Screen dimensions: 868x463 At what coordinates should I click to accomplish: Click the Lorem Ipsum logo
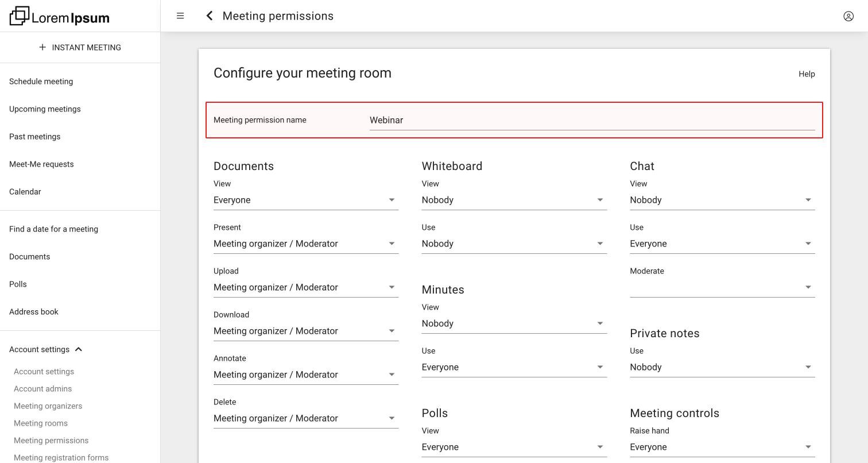point(60,16)
